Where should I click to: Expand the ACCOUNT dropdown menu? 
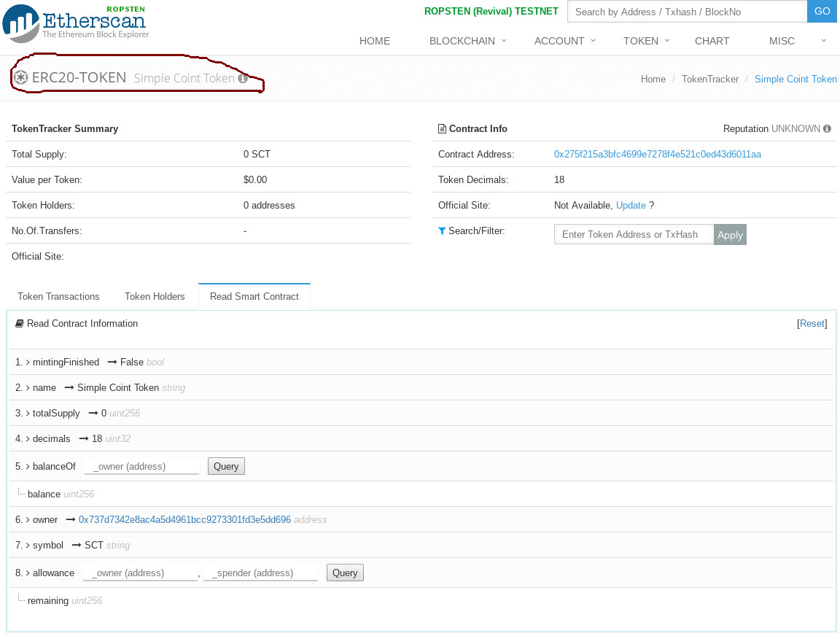564,42
